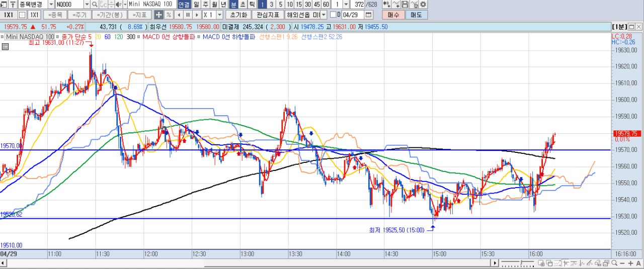Zoom in chart with plus icon
644x269 pixels.
[x=630, y=263]
